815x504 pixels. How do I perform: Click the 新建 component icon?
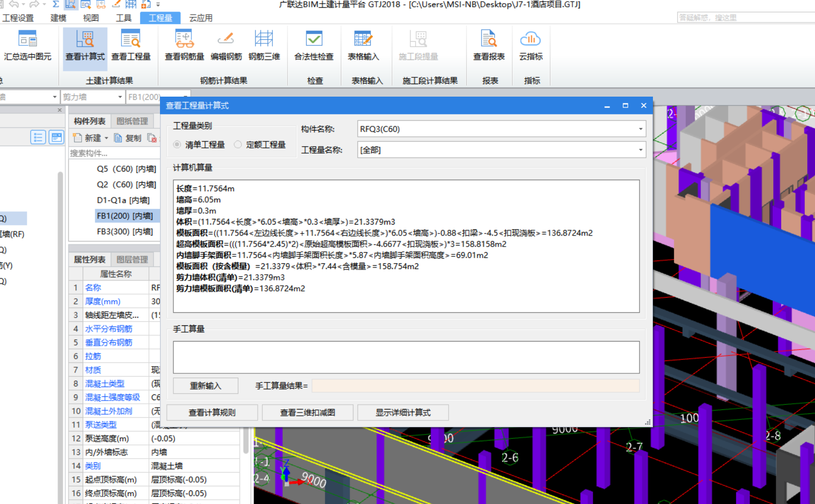(x=77, y=138)
